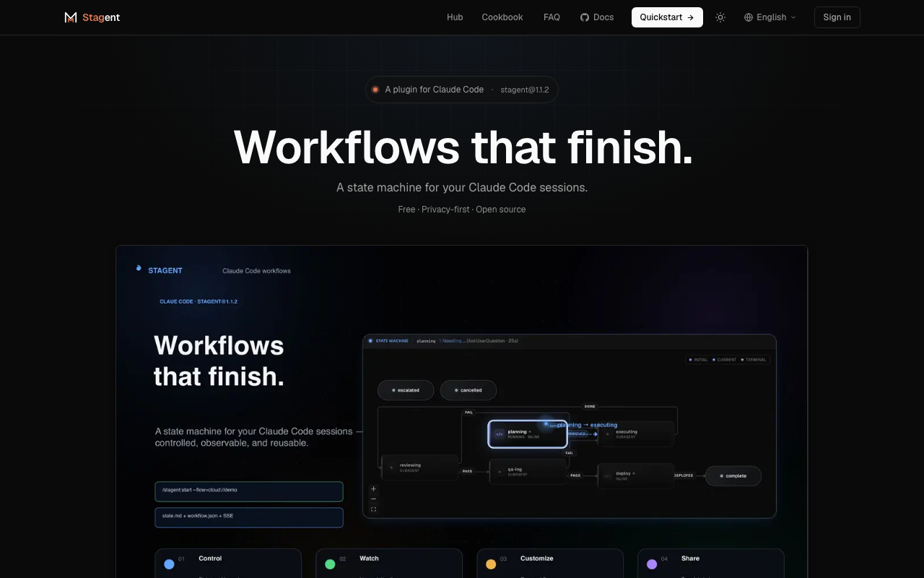924x578 pixels.
Task: Click the green Watch feature icon
Action: [330, 564]
